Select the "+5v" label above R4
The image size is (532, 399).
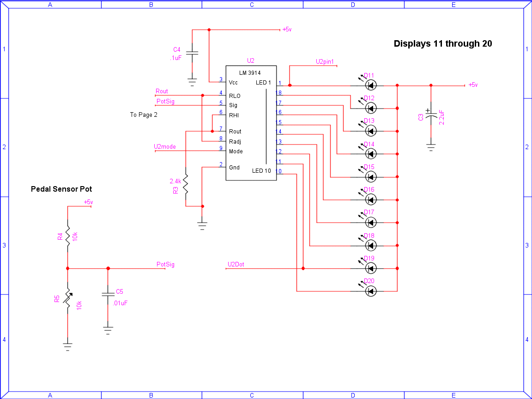pyautogui.click(x=89, y=202)
